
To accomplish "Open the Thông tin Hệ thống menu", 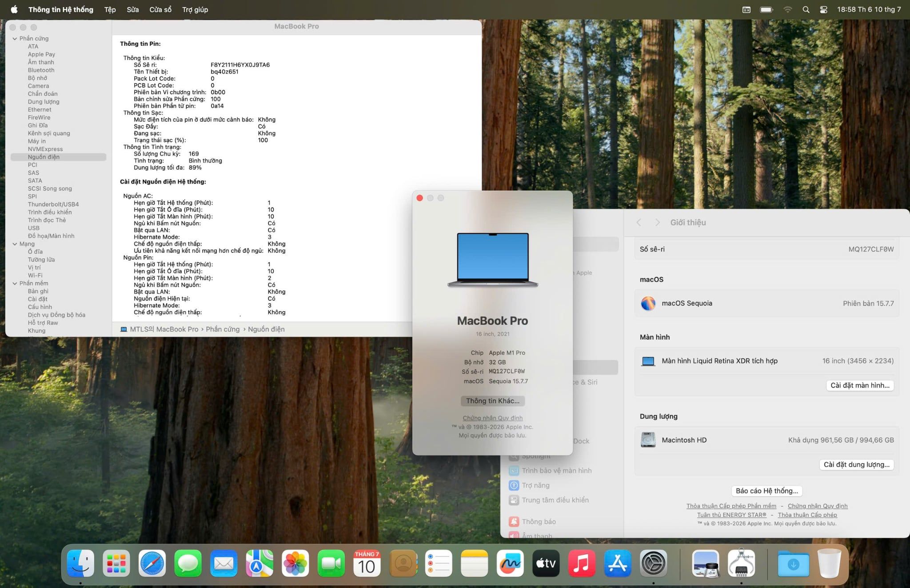I will [x=61, y=9].
